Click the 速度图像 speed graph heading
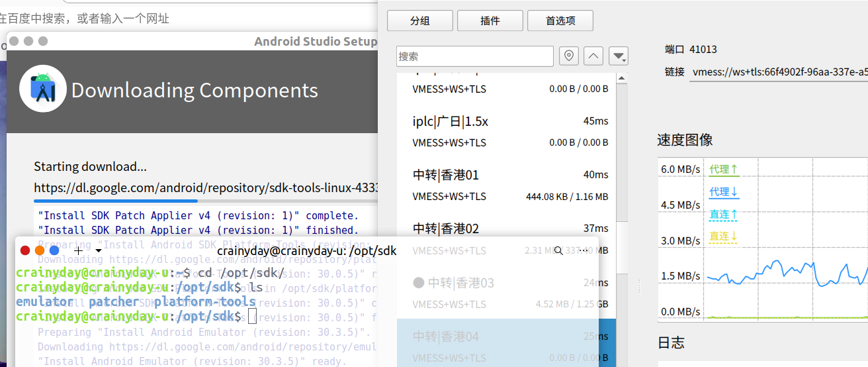The image size is (868, 367). coord(685,140)
